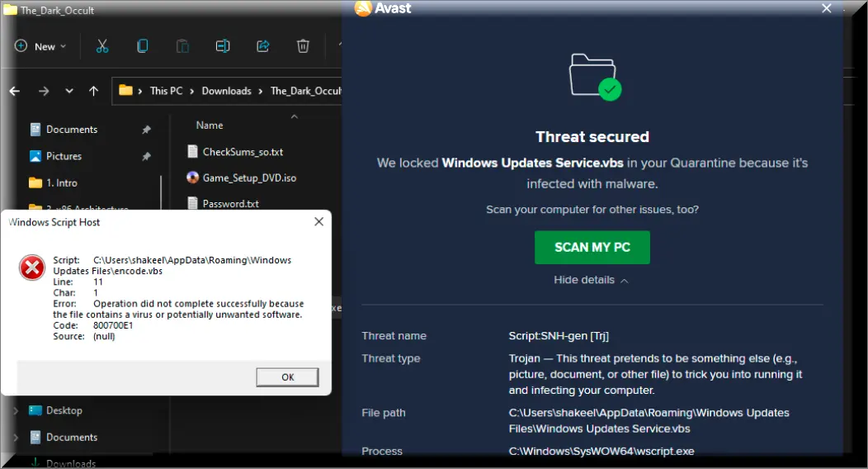Click the folder icon in the address bar
This screenshot has width=868, height=469.
tap(126, 90)
